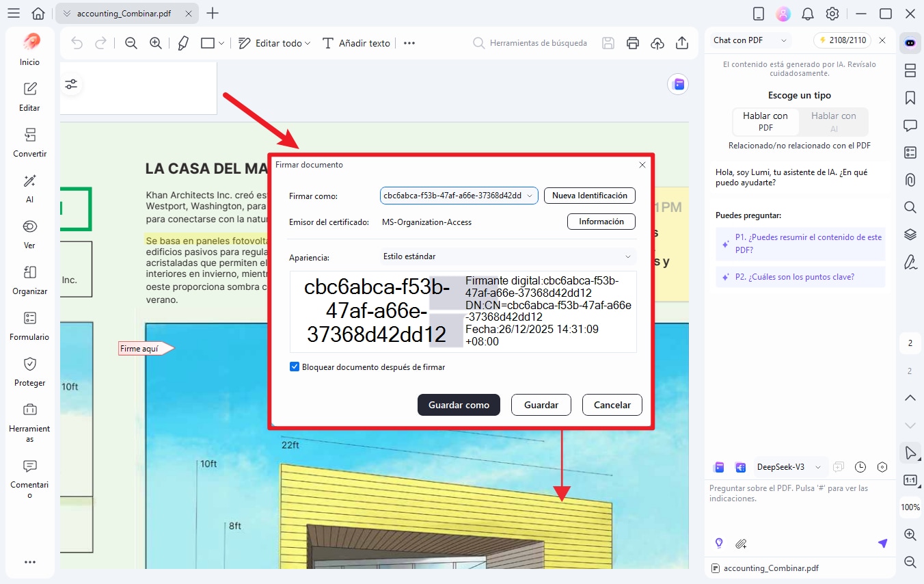Open the share/export icon on the toolbar
The image size is (924, 584).
click(681, 42)
